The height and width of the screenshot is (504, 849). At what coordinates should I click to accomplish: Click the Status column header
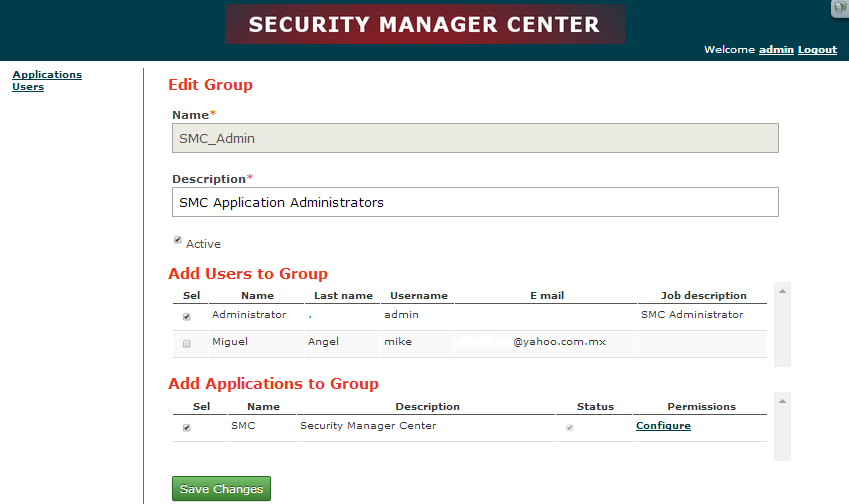tap(595, 407)
